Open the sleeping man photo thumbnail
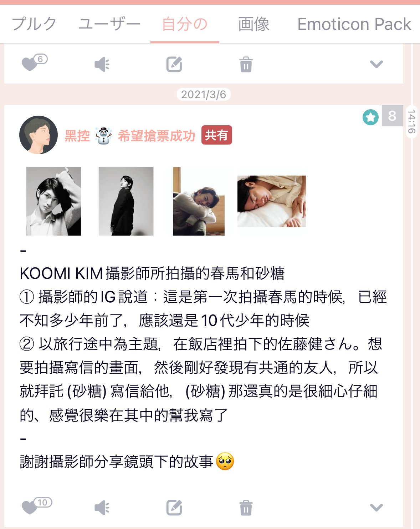The width and height of the screenshot is (420, 529). [x=272, y=201]
